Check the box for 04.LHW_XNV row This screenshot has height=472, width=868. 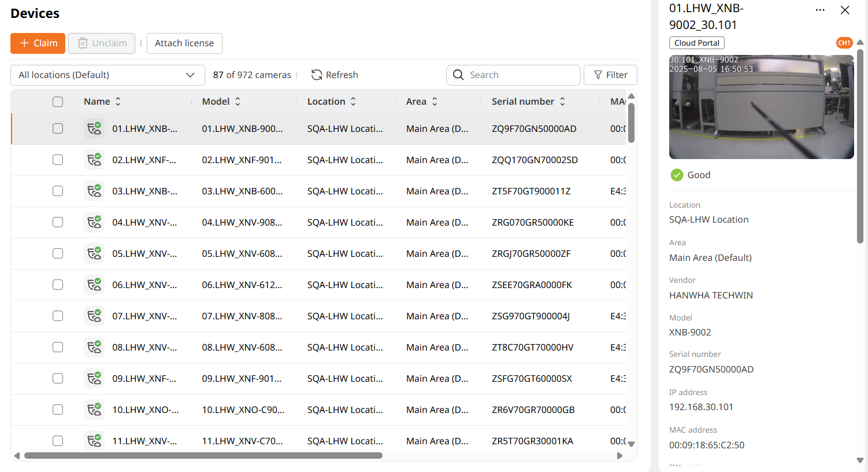pos(58,222)
